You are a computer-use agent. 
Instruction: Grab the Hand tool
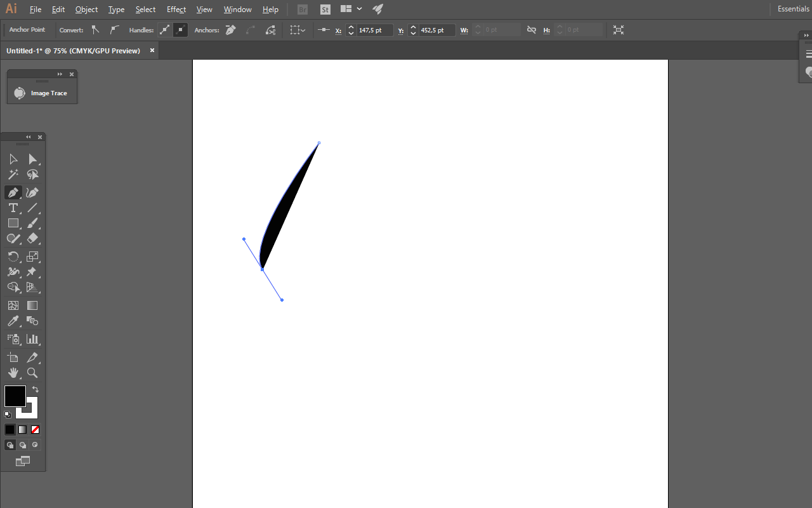[13, 373]
